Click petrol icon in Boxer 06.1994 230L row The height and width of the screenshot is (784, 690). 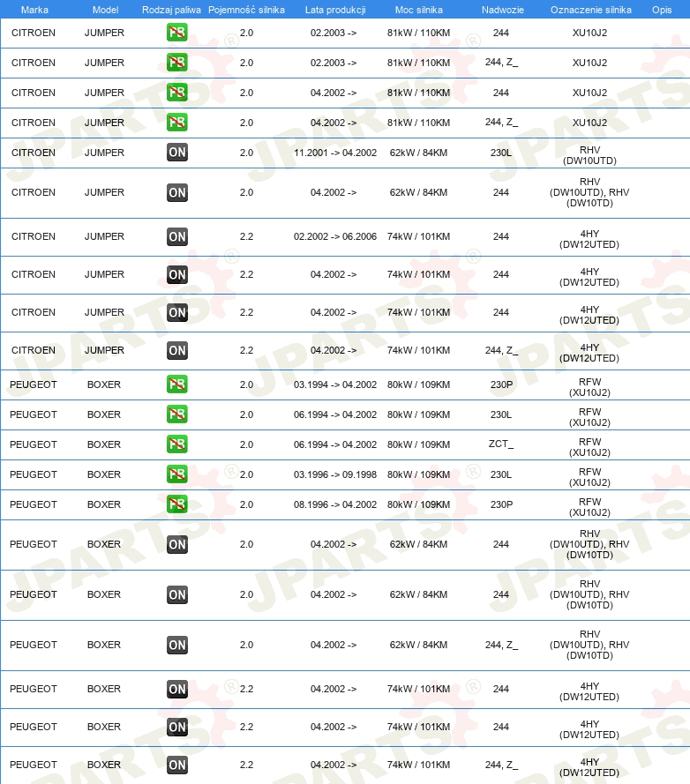pyautogui.click(x=177, y=414)
